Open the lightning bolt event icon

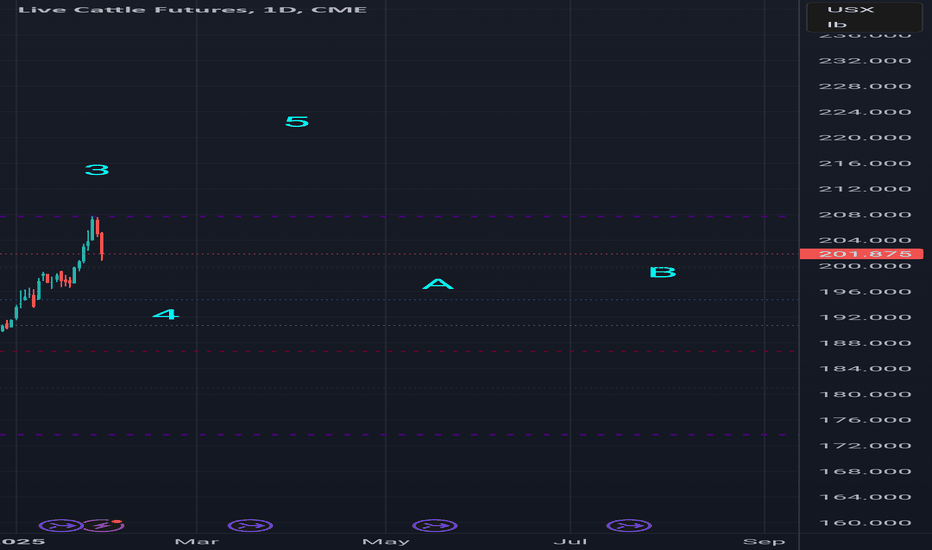coord(103,526)
